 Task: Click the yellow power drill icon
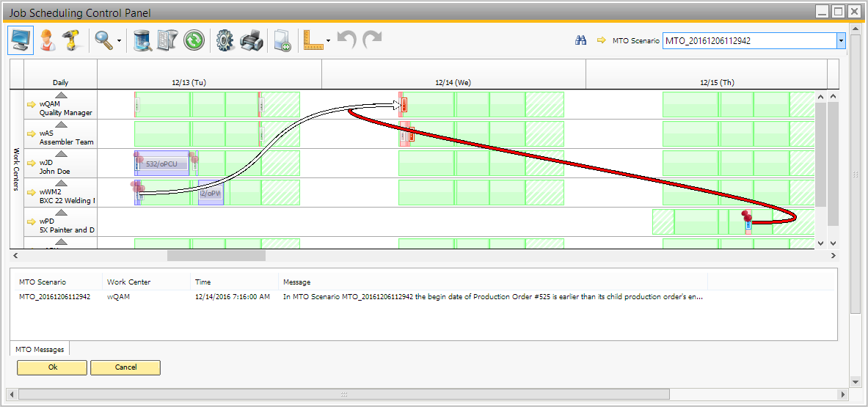[x=71, y=40]
